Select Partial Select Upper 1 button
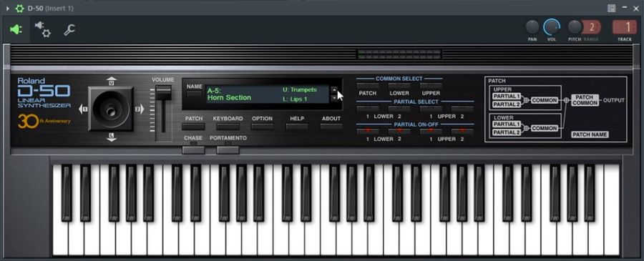This screenshot has width=644, height=261. click(x=431, y=109)
